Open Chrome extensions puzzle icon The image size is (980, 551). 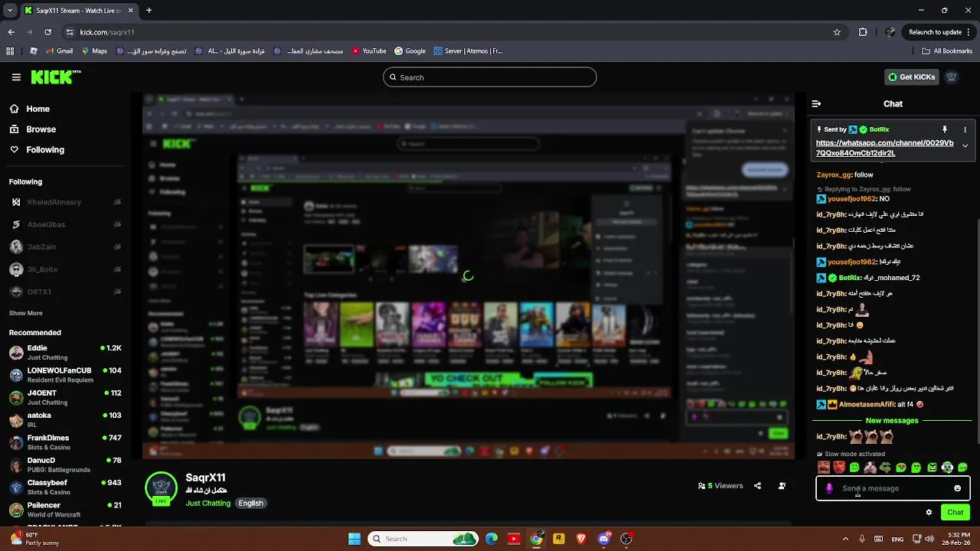(x=863, y=32)
